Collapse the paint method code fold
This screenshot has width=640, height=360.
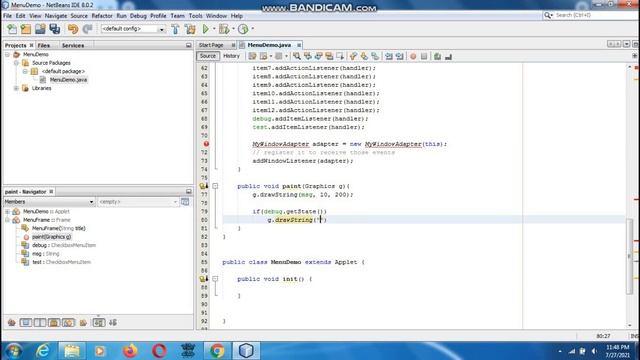point(215,186)
